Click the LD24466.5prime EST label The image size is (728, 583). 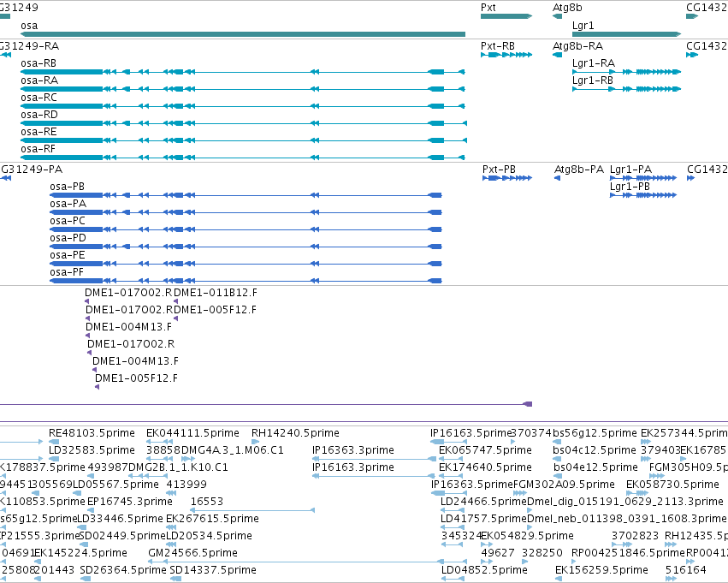(x=484, y=503)
